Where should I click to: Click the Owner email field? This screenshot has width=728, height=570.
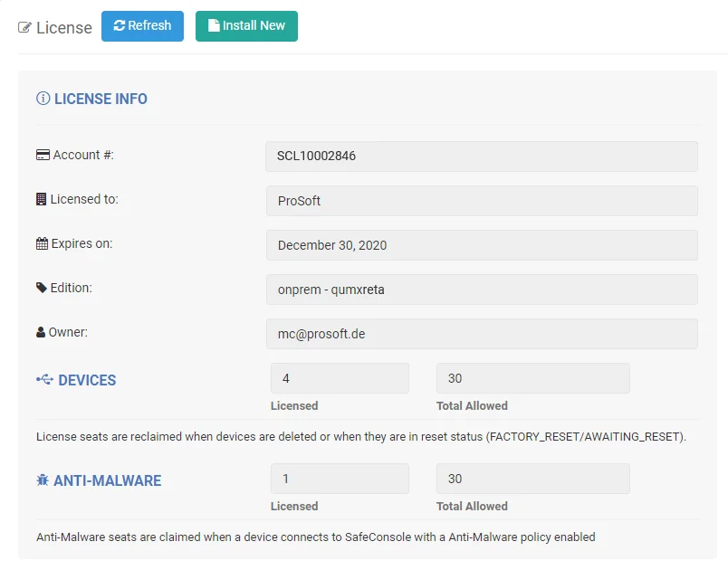point(481,333)
